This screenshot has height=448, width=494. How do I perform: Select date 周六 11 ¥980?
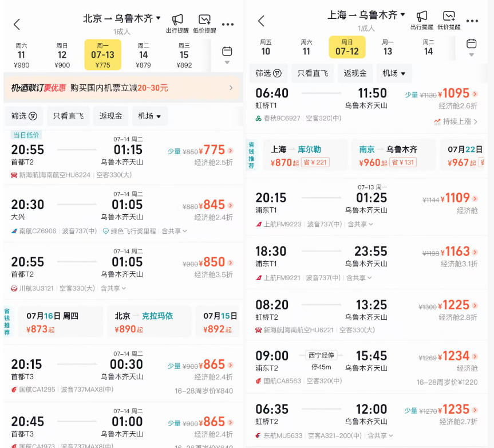(x=21, y=56)
